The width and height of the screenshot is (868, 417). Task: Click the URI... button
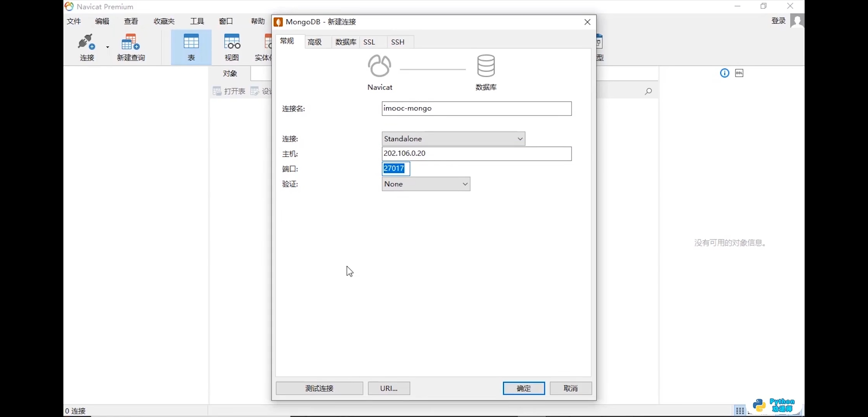click(389, 388)
